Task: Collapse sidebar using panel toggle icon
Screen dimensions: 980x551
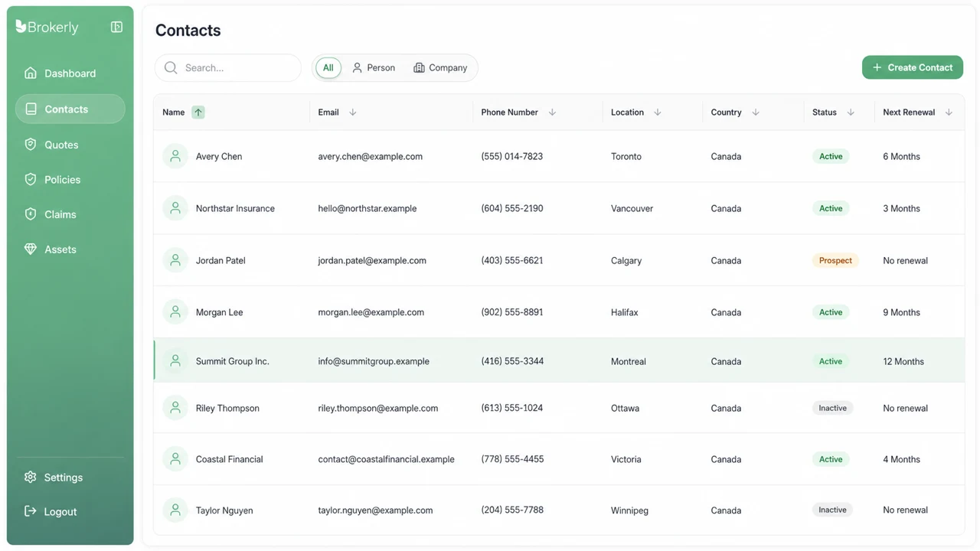Action: pos(116,27)
